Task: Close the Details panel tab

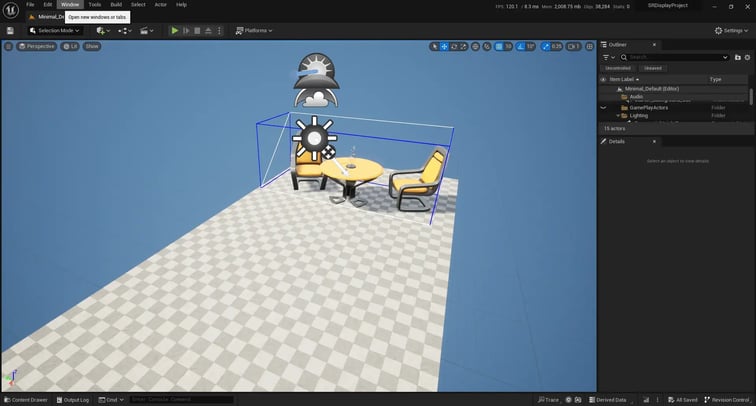Action: (x=654, y=141)
